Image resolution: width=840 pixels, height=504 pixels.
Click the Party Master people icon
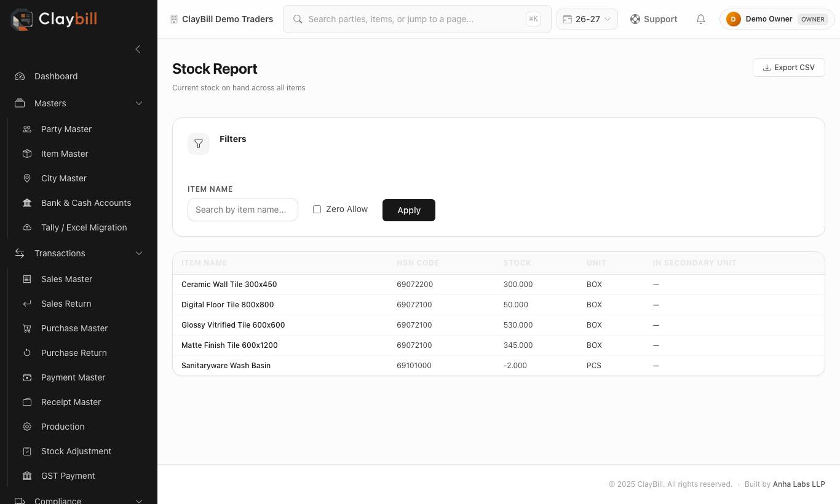[27, 129]
